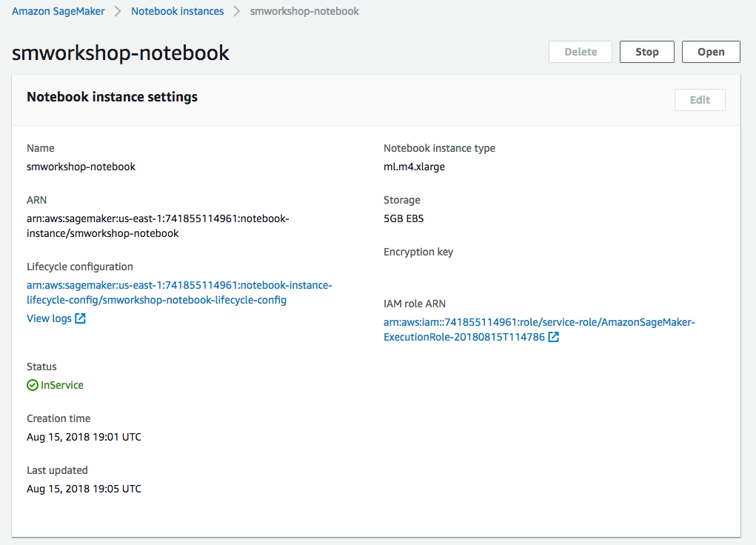Click creation time Aug 15, 2018 19:01 UTC
The width and height of the screenshot is (756, 545).
click(x=84, y=437)
